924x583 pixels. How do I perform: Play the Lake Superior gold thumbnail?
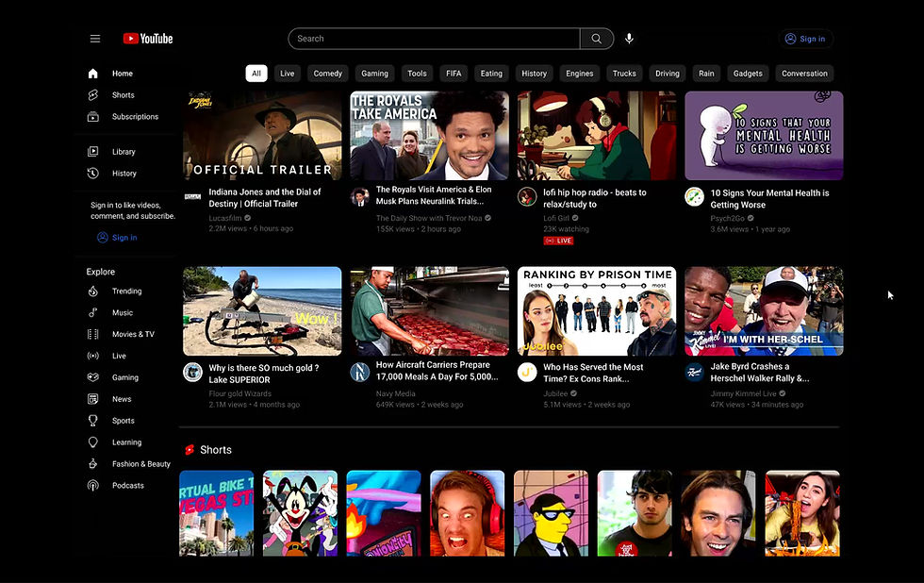pos(262,311)
